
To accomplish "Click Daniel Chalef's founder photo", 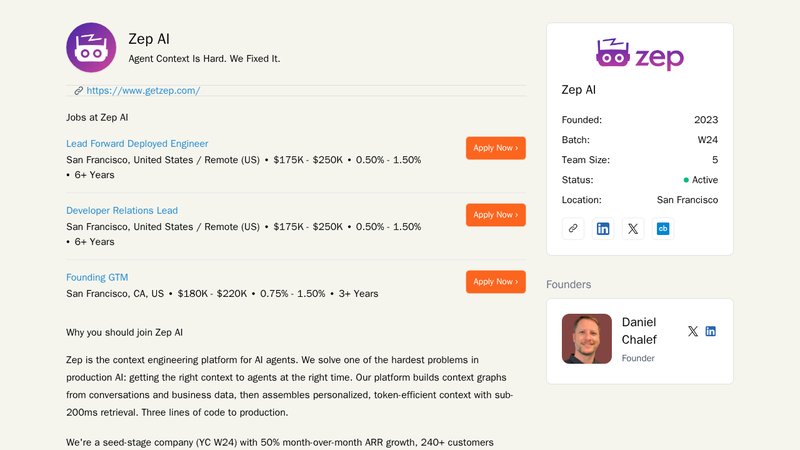I will click(587, 339).
